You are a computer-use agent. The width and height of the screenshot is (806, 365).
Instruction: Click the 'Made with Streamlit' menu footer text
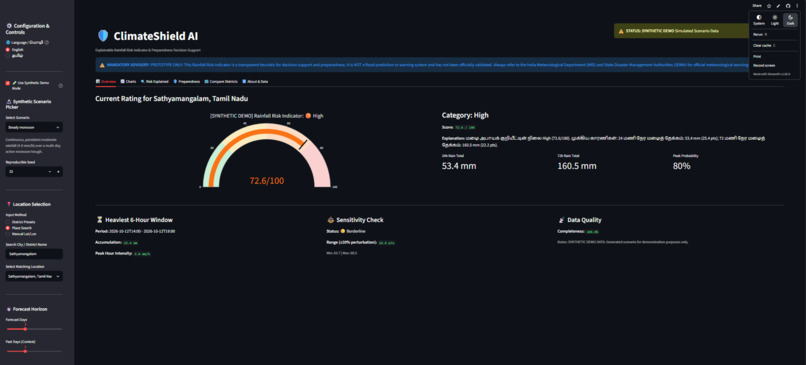tap(771, 74)
